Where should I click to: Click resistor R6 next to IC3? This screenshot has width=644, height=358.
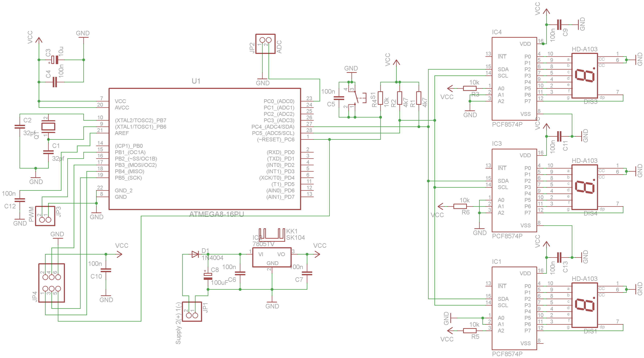460,206
